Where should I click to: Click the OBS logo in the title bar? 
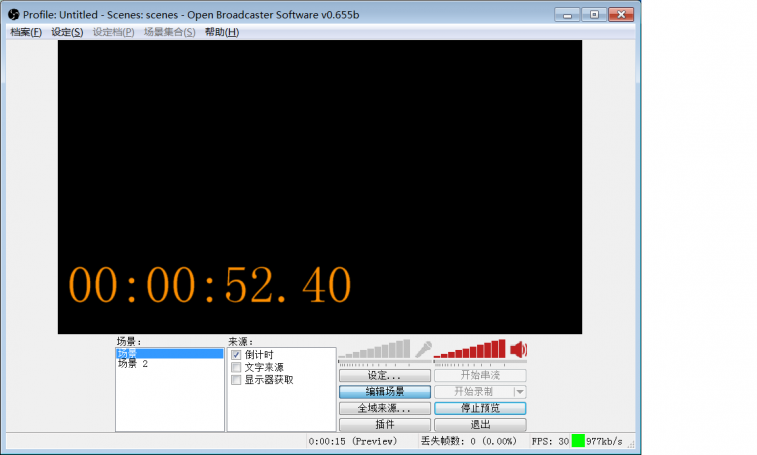click(x=14, y=15)
